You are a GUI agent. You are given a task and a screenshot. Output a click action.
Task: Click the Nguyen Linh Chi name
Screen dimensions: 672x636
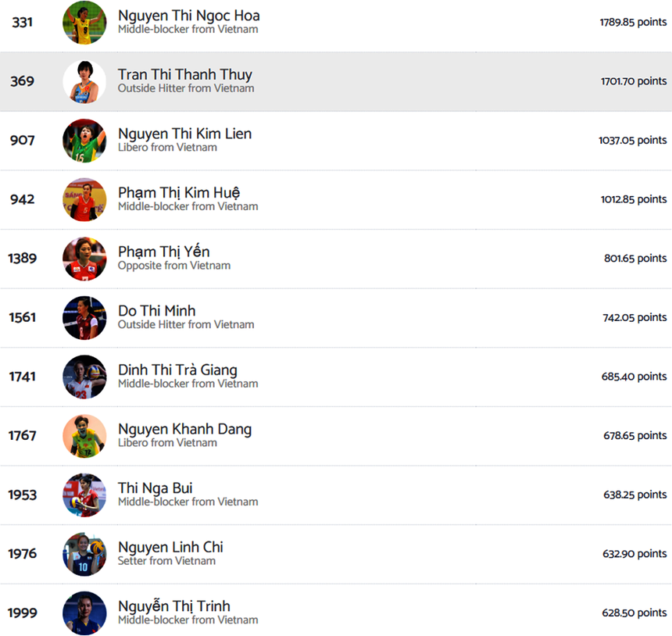170,547
